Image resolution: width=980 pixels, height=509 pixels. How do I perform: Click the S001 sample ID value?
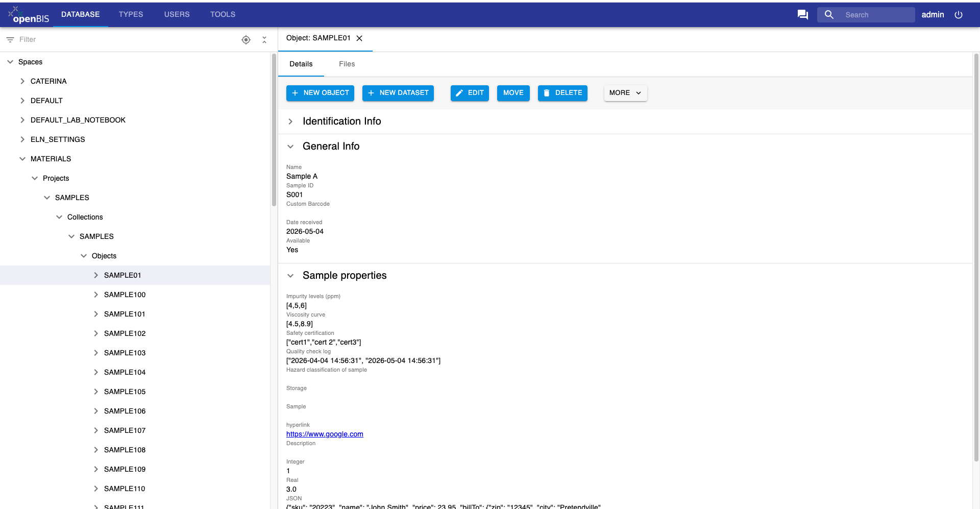[x=295, y=195]
